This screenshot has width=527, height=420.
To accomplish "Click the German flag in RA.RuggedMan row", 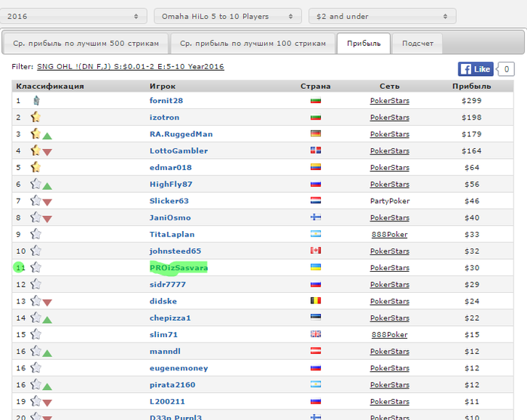I will [315, 133].
